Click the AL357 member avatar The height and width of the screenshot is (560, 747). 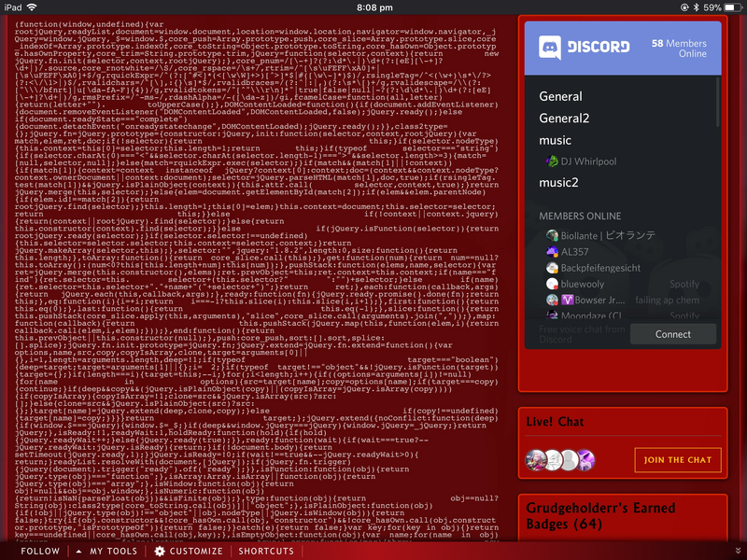552,252
